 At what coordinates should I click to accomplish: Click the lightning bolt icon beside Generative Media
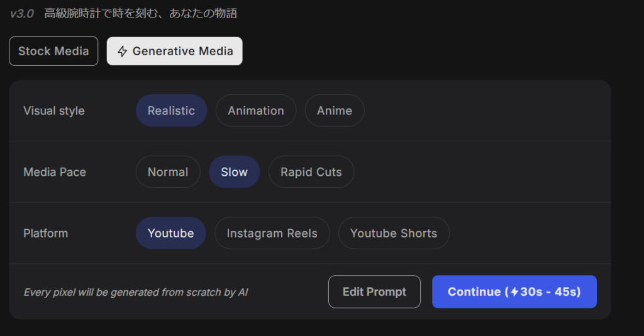click(x=123, y=51)
